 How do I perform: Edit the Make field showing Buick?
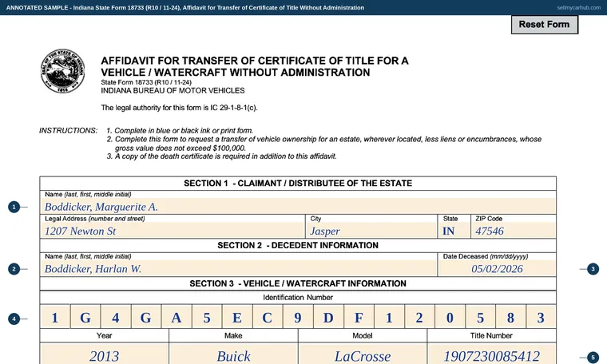pos(233,354)
